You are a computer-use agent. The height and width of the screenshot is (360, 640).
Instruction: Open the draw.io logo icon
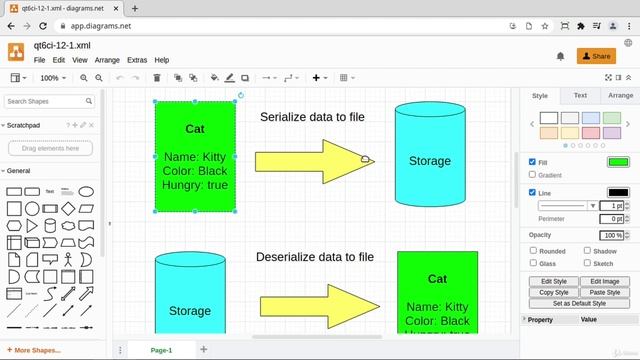16,52
